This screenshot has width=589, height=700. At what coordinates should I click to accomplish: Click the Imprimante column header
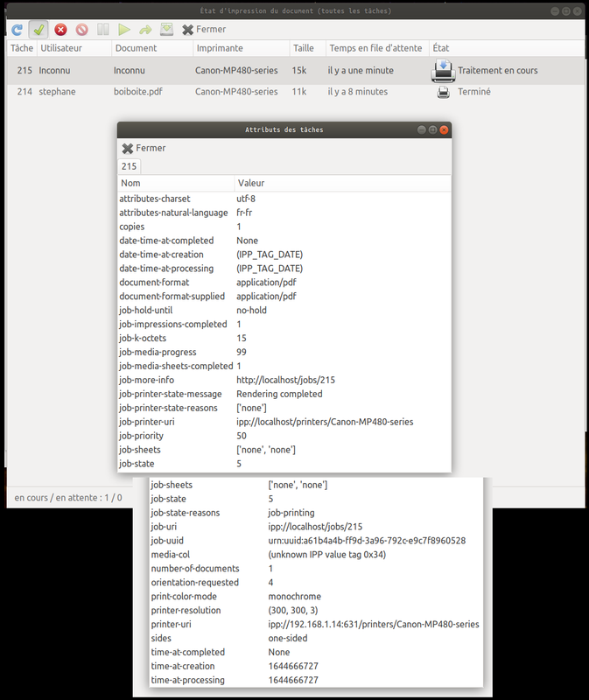242,48
